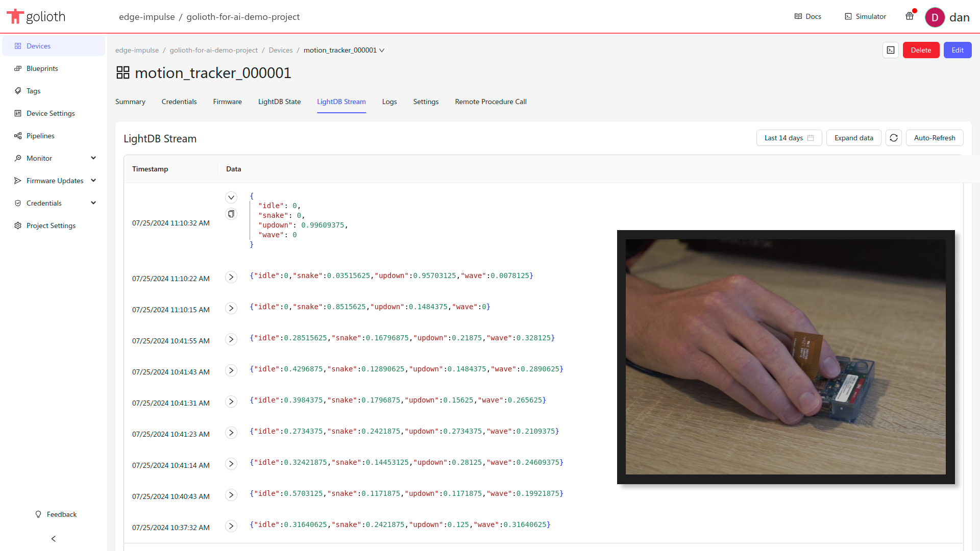
Task: Expand the Monitor sidebar section
Action: tap(54, 158)
